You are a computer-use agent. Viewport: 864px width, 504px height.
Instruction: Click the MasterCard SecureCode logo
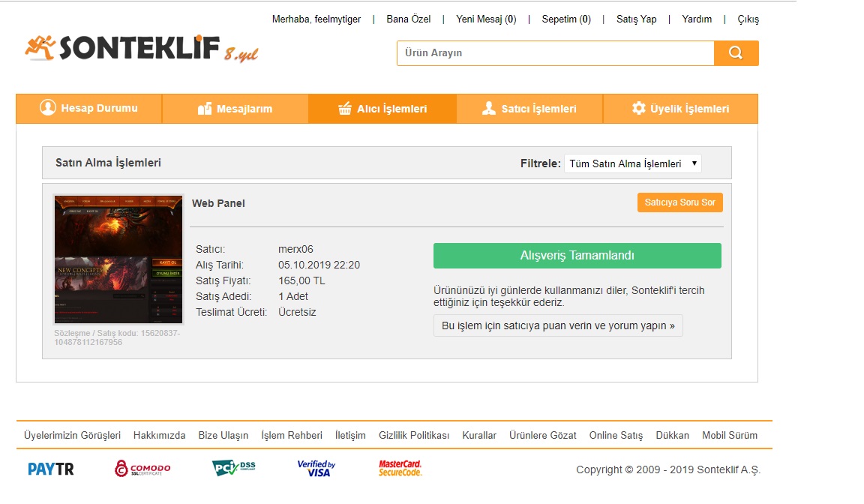tap(400, 468)
